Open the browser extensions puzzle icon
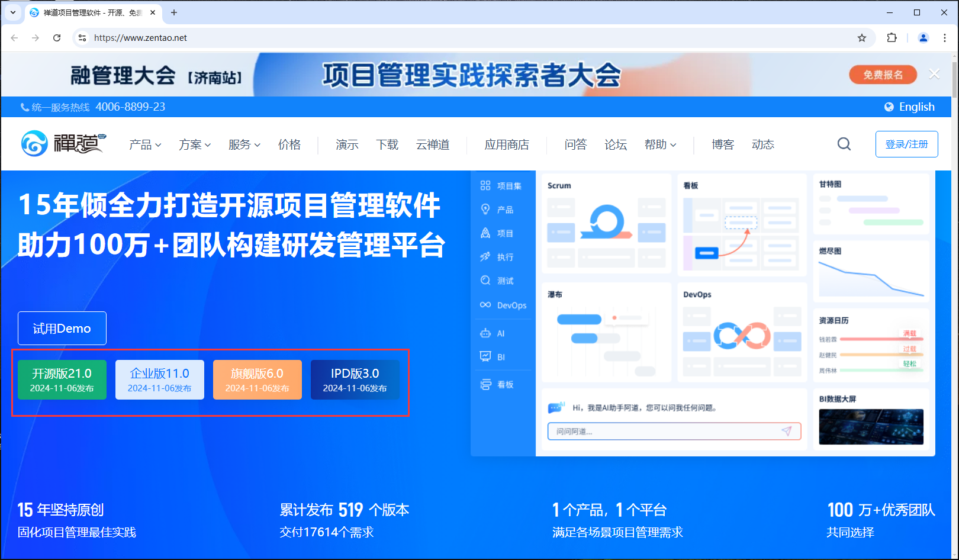This screenshot has height=560, width=959. (x=892, y=38)
